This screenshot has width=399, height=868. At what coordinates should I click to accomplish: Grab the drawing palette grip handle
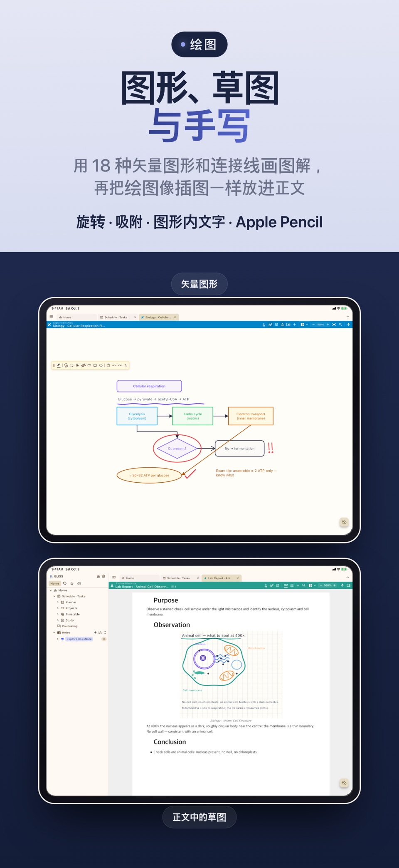coord(54,365)
